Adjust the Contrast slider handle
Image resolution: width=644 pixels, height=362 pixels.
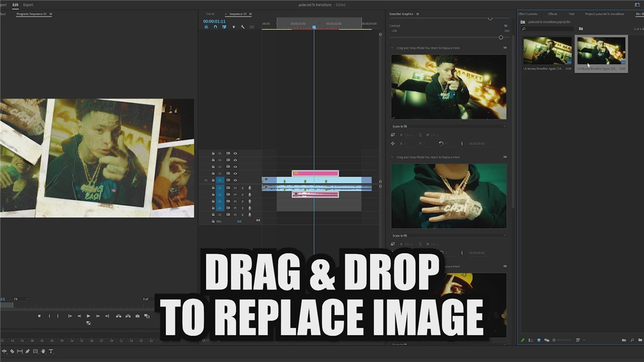(x=501, y=37)
